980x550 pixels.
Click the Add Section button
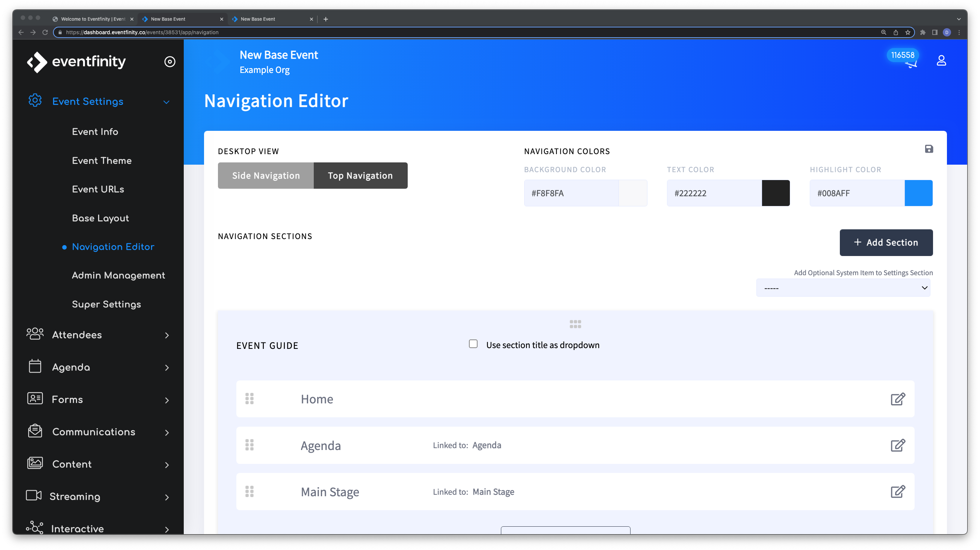point(886,242)
